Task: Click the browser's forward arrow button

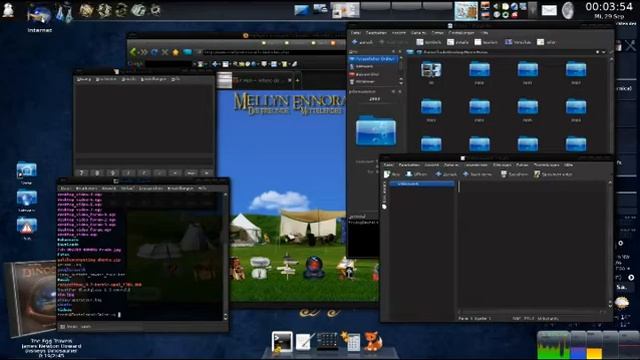Action: 143,52
